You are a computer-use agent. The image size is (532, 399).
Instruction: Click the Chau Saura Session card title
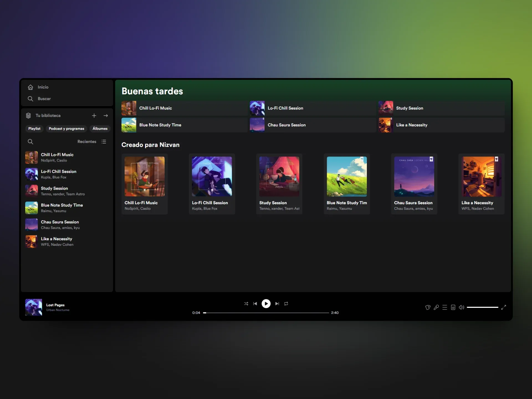pos(413,203)
